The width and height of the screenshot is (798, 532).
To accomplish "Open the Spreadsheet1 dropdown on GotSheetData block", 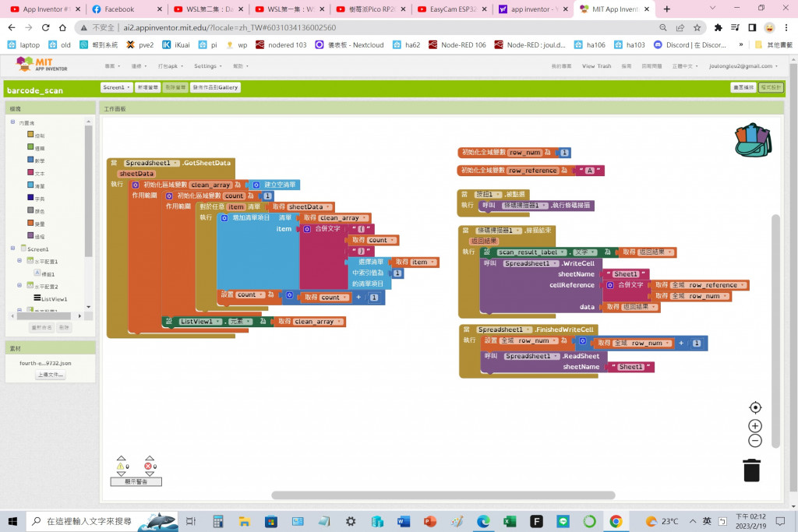I will (x=152, y=163).
